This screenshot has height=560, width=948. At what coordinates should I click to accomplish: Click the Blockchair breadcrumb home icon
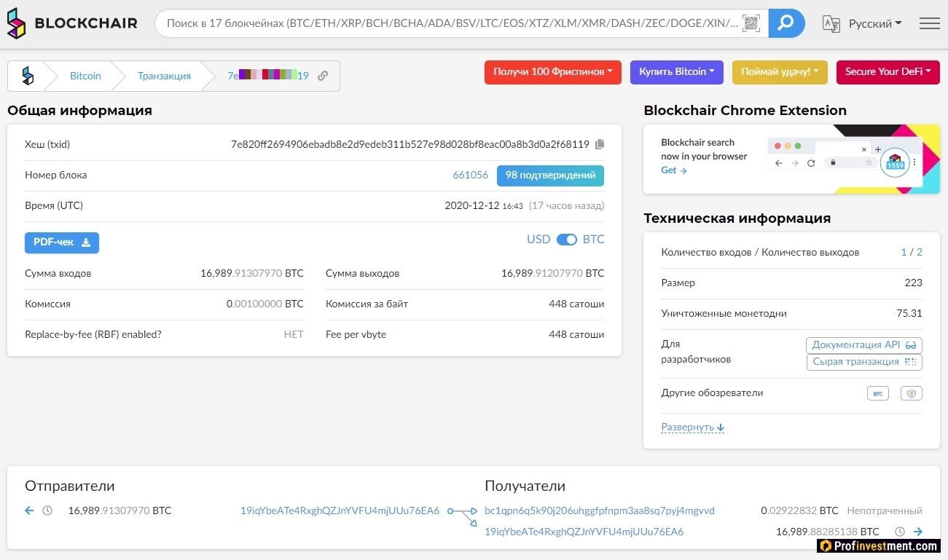pyautogui.click(x=28, y=76)
